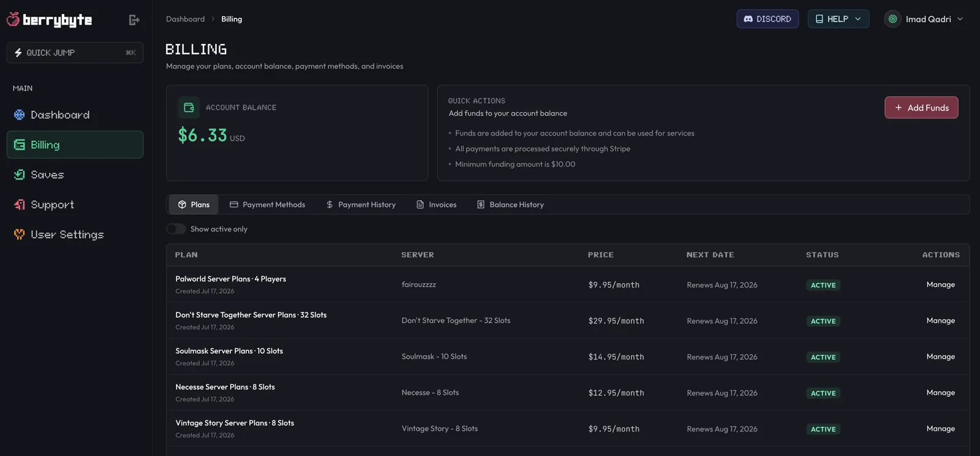Click the Soulmask - 10 Slots server cell
Screen dimensions: 980x456
[x=434, y=357]
